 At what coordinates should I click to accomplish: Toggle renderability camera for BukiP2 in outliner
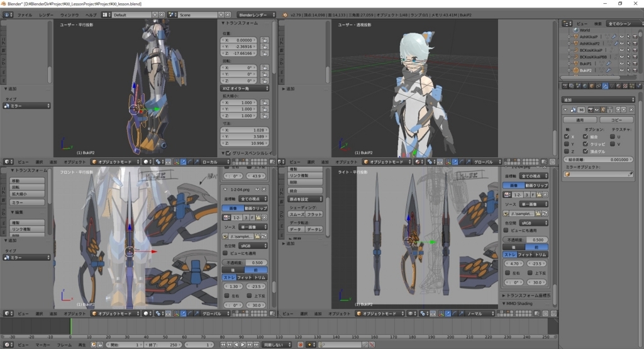(x=635, y=70)
